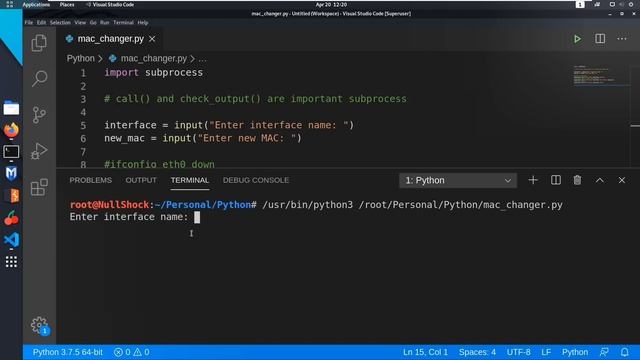The width and height of the screenshot is (640, 360).
Task: Focus Visual Studio Code in the dock
Action: 11,240
